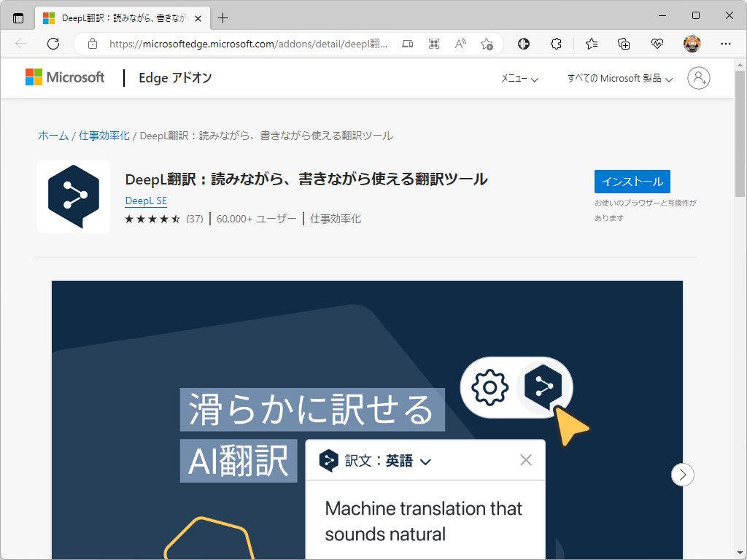This screenshot has width=747, height=560.
Task: Open Settings and more (…) menu
Action: pyautogui.click(x=724, y=44)
